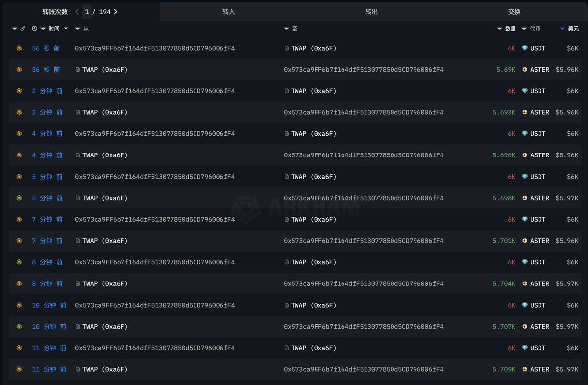Go to previous page of transfers
Screen dimensions: 588x385
(77, 12)
